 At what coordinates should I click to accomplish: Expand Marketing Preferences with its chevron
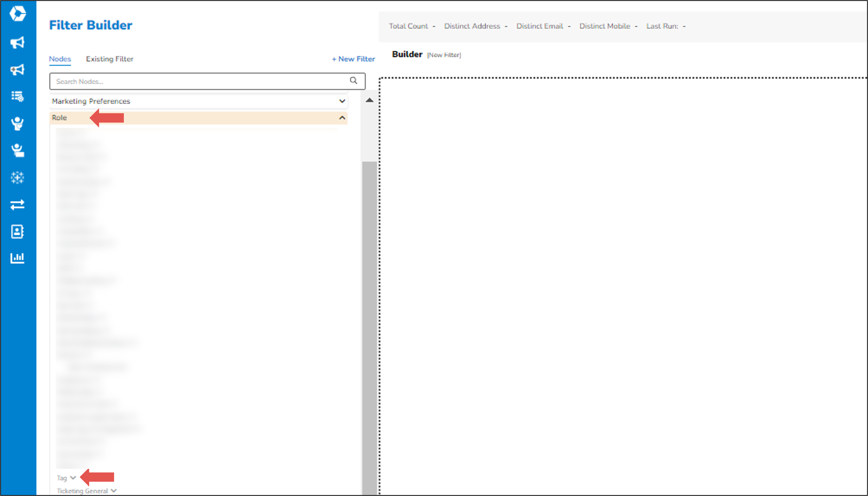point(342,101)
